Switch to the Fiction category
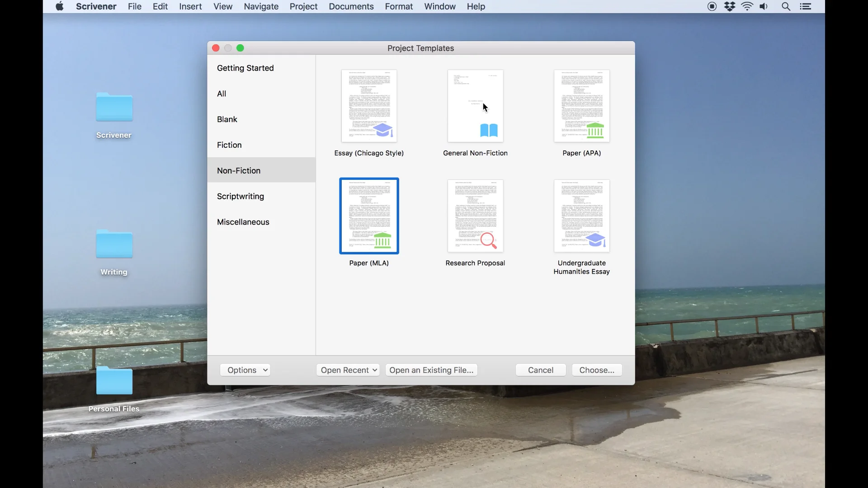 261,145
